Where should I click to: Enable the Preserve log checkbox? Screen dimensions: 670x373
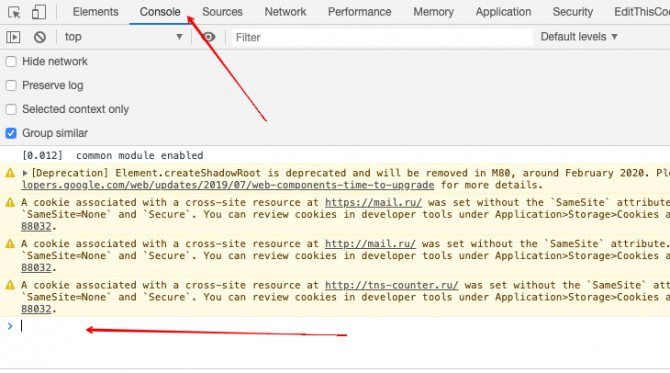pyautogui.click(x=11, y=85)
